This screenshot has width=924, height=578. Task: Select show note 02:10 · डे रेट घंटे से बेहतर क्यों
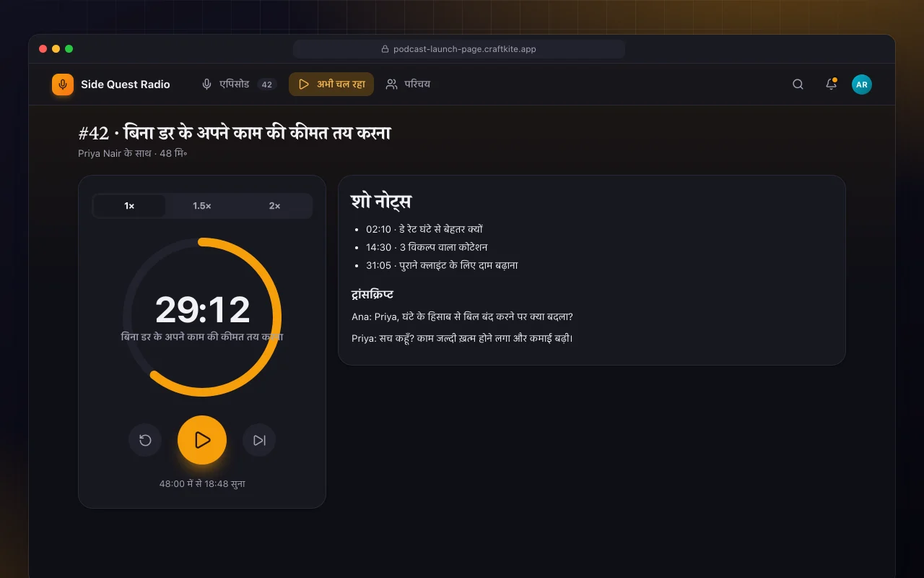coord(424,229)
